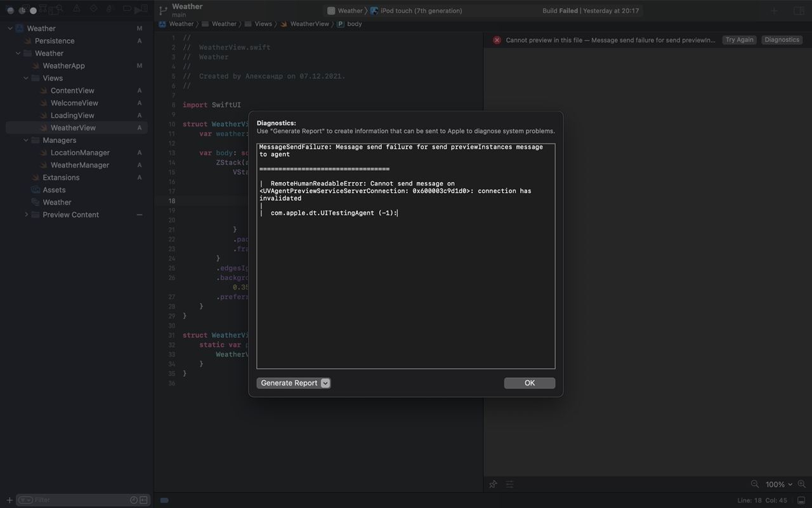The height and width of the screenshot is (508, 812).
Task: Click inside the diagnostics message text area
Action: [406, 256]
